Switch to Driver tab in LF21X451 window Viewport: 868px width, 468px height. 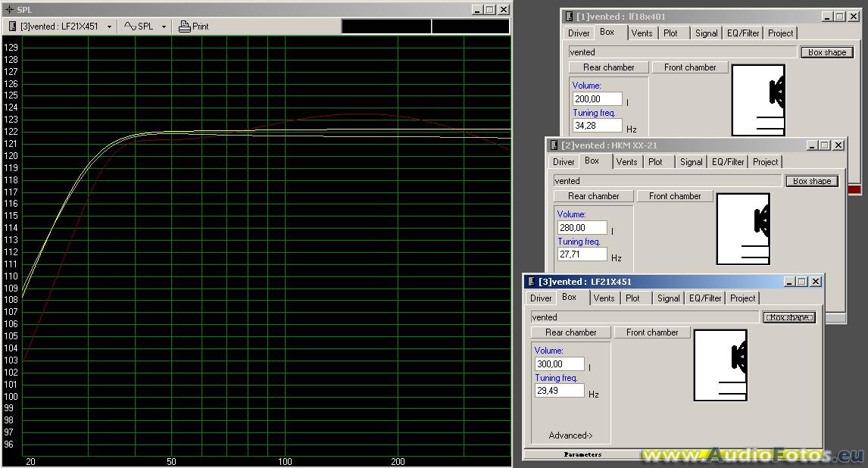pos(541,298)
